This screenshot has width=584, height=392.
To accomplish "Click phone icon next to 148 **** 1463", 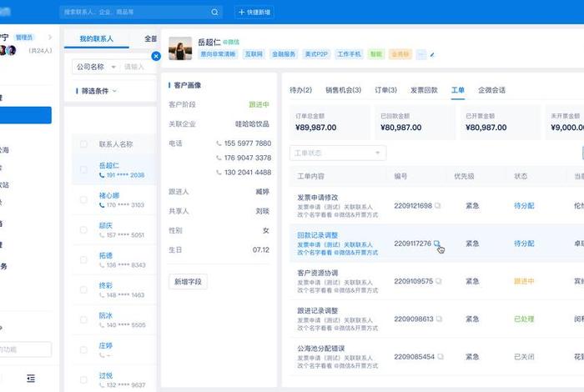I will pos(102,295).
